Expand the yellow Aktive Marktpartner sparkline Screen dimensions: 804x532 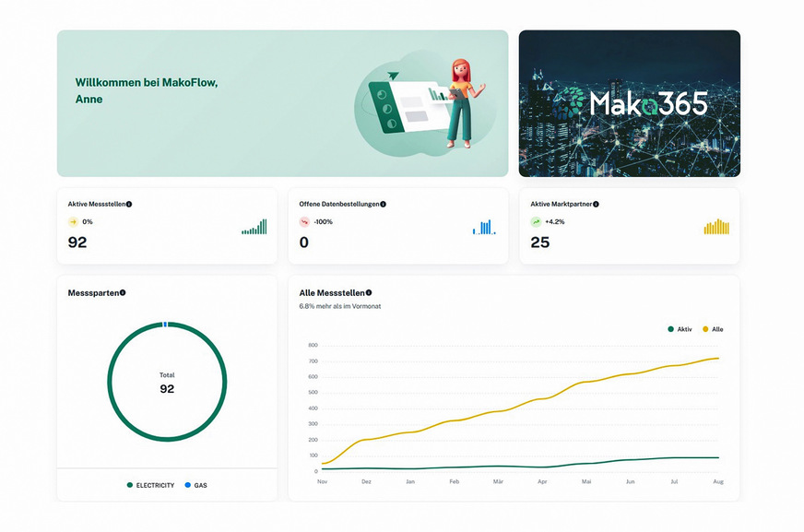click(716, 226)
